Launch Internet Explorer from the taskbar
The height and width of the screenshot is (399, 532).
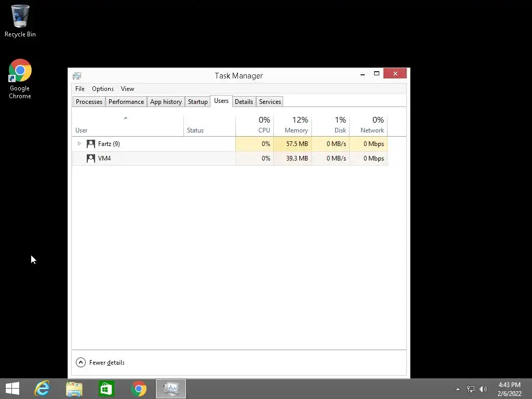click(42, 389)
